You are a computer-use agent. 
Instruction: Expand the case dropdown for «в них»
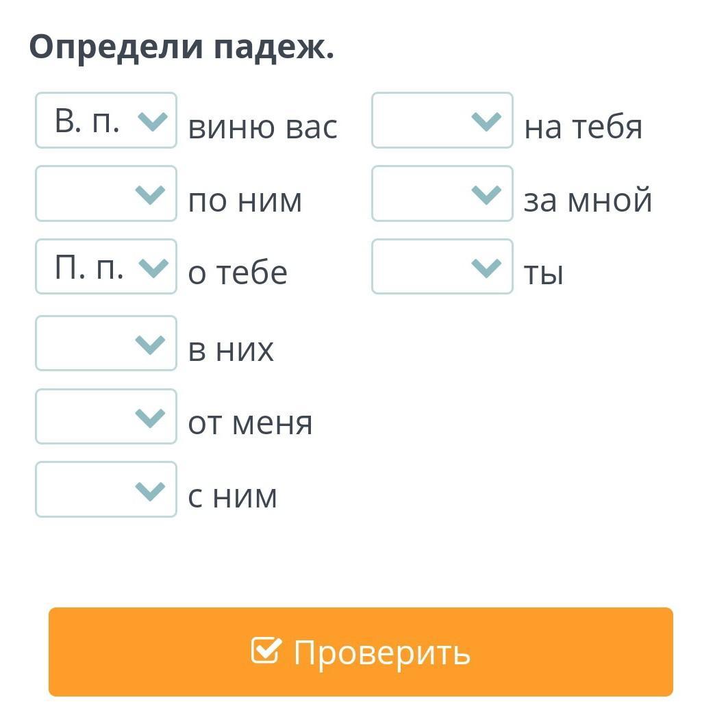[x=106, y=343]
